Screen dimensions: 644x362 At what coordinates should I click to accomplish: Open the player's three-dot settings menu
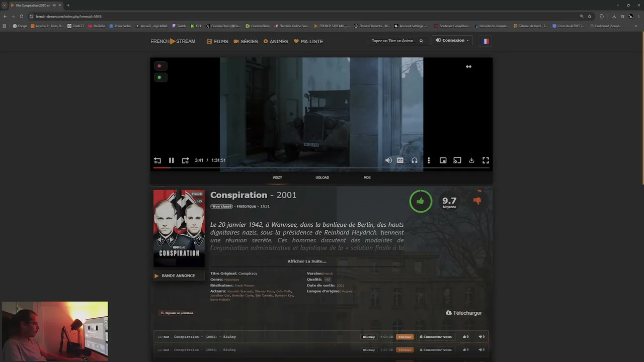click(429, 160)
